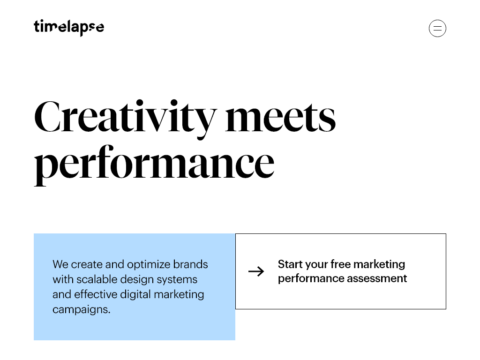Click the word "meets" in the headline
This screenshot has height=360, width=480.
(x=281, y=118)
